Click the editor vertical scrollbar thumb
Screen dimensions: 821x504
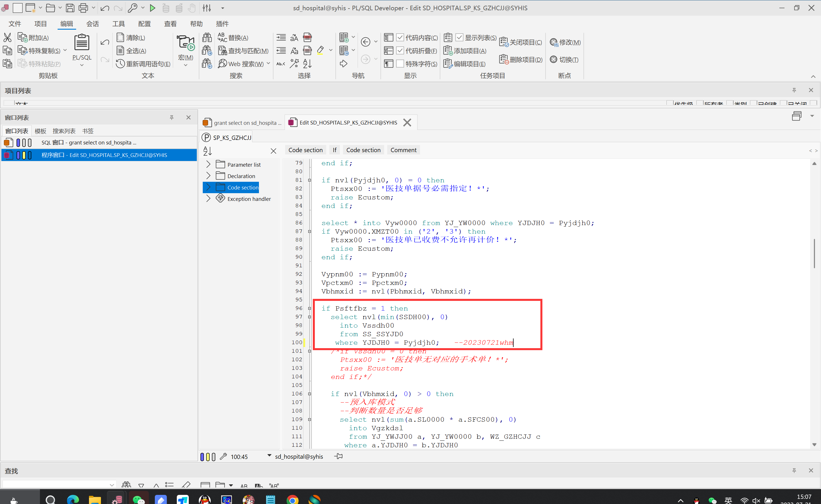814,253
